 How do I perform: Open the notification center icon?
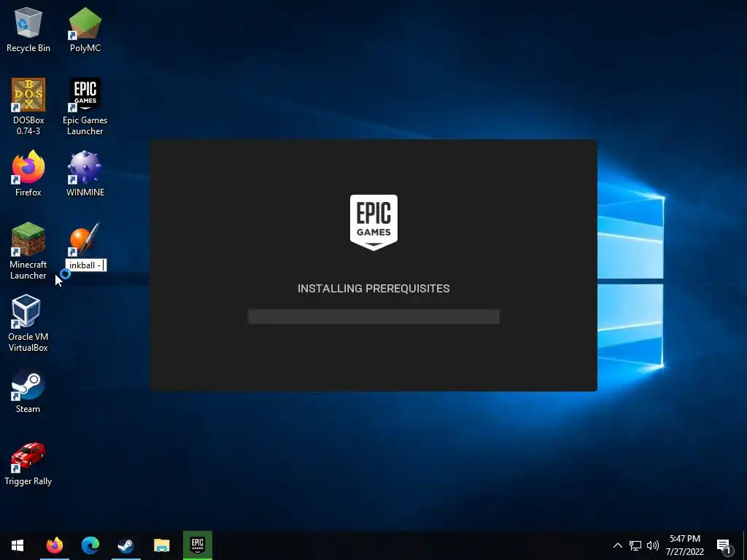click(x=724, y=545)
